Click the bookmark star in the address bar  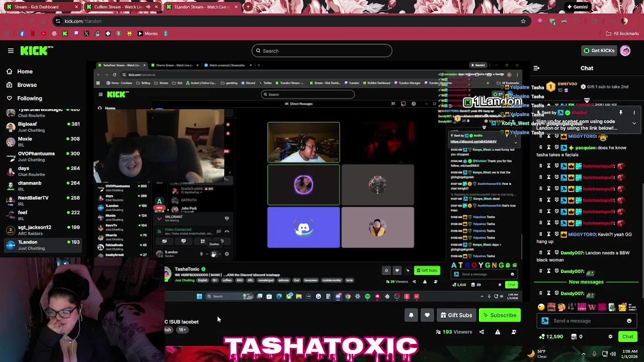[x=523, y=21]
